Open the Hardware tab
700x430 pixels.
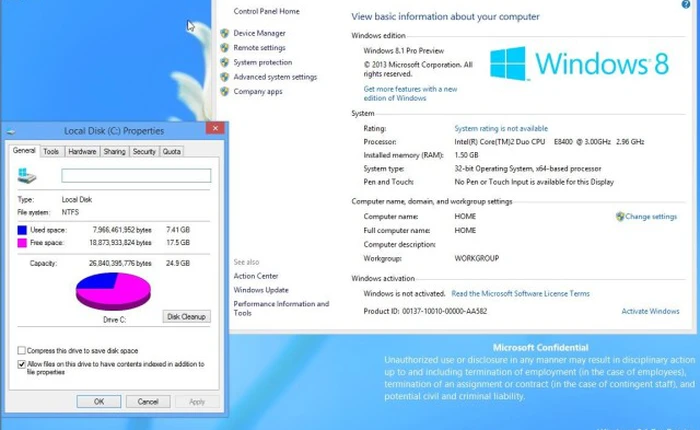point(82,151)
